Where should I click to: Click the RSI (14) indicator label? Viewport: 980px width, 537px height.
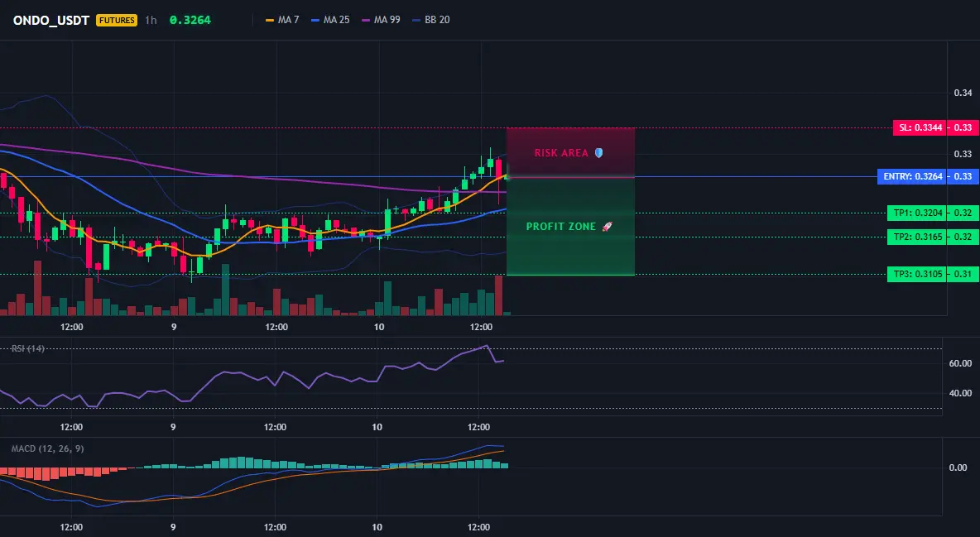pyautogui.click(x=27, y=348)
